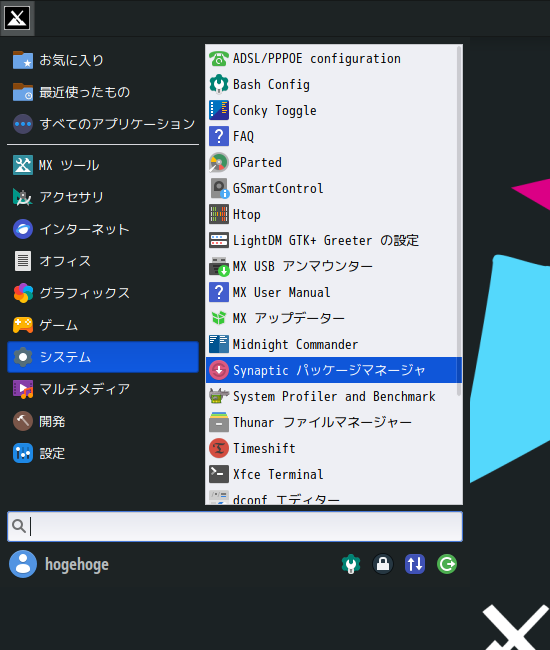Open Conky Toggle entry
550x650 pixels.
pos(334,111)
